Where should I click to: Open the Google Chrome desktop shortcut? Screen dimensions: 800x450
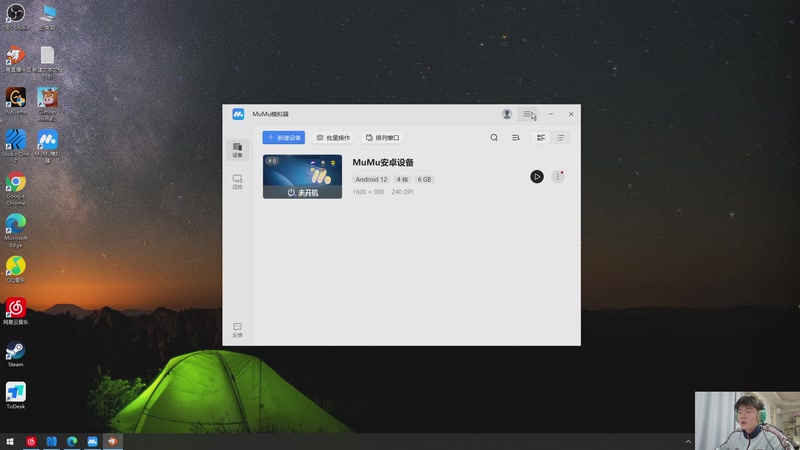[15, 188]
